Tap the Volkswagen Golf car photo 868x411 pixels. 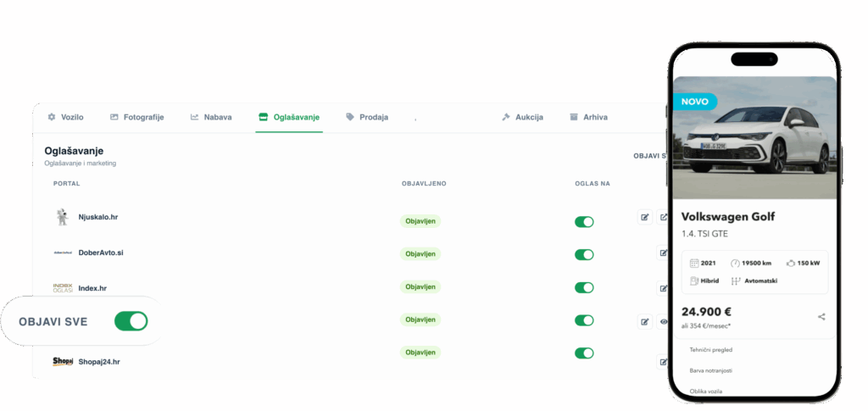click(754, 138)
